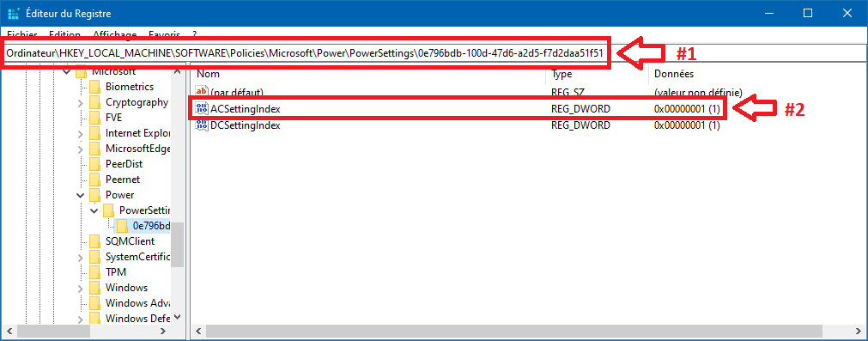Click tree pane horizontal scroll left arrow

9,331
